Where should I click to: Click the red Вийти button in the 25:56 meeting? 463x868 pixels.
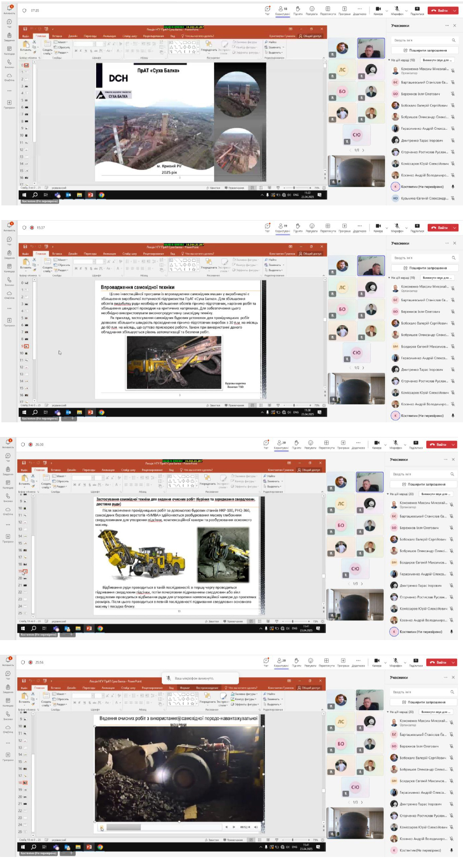[x=438, y=662]
